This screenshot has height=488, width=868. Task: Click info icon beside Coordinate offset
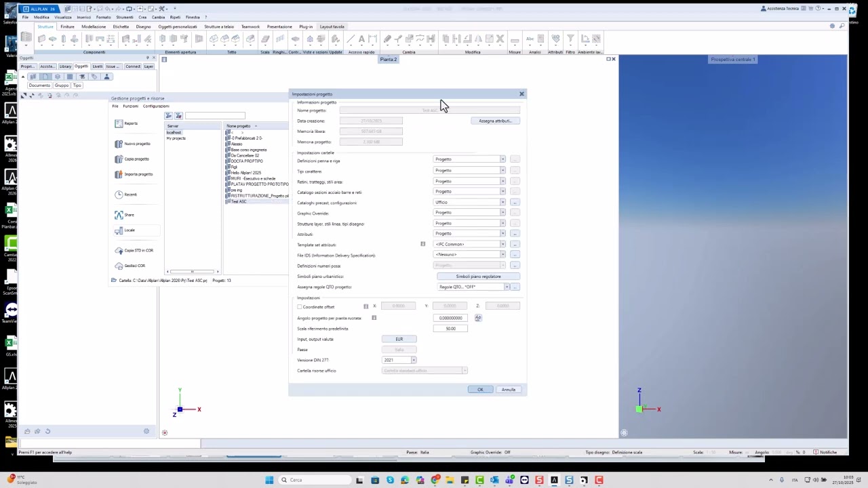tap(366, 306)
